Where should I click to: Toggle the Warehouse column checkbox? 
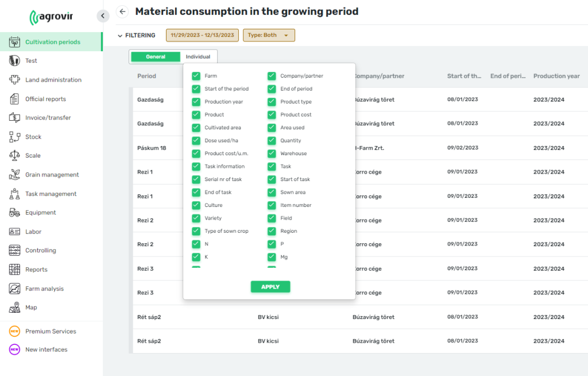(x=272, y=154)
